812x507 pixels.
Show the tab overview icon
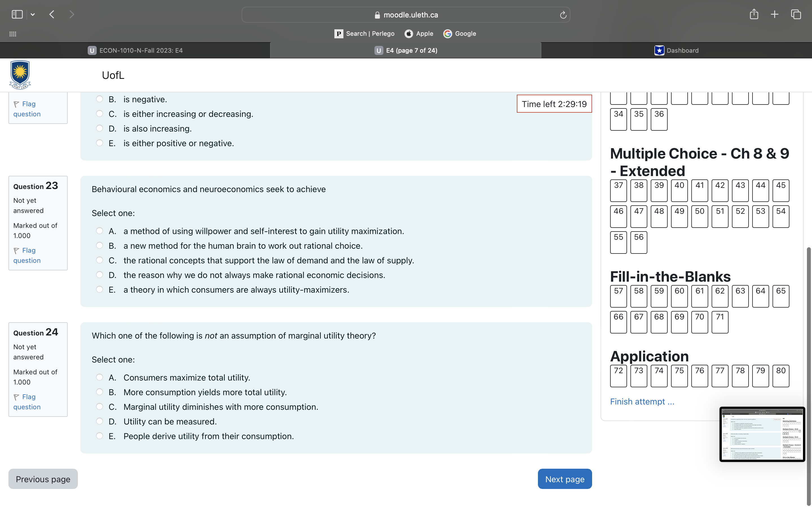click(x=796, y=14)
